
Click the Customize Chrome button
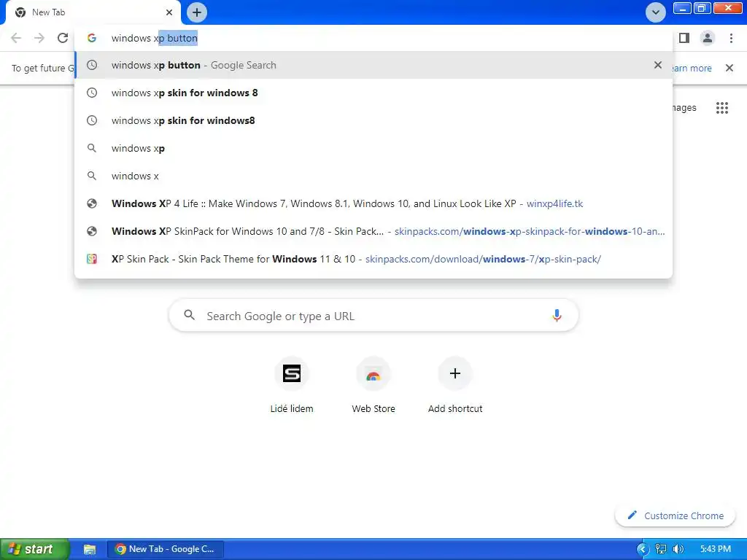tap(675, 516)
